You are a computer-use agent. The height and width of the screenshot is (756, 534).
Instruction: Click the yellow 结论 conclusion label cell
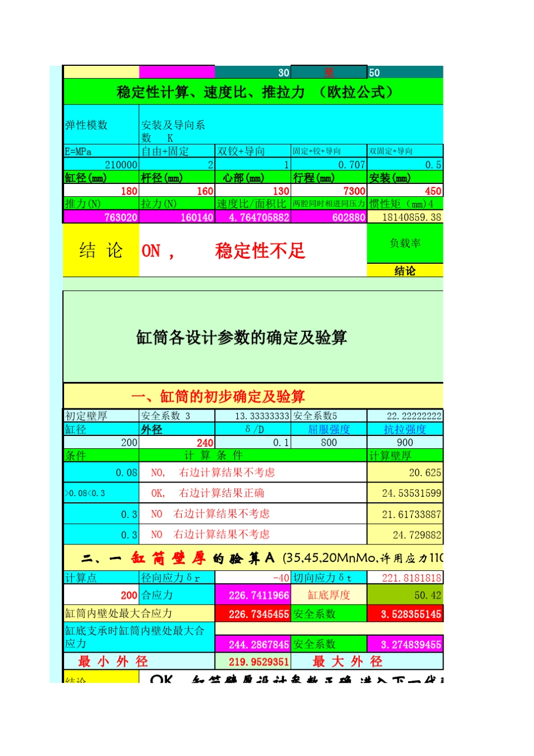tap(101, 250)
